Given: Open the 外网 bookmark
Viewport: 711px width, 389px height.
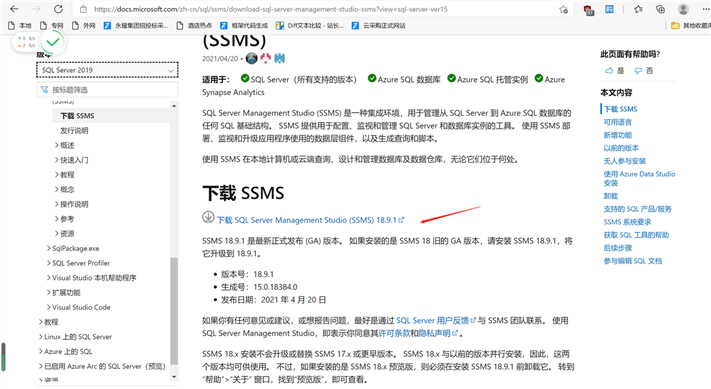Looking at the screenshot, I should (84, 25).
